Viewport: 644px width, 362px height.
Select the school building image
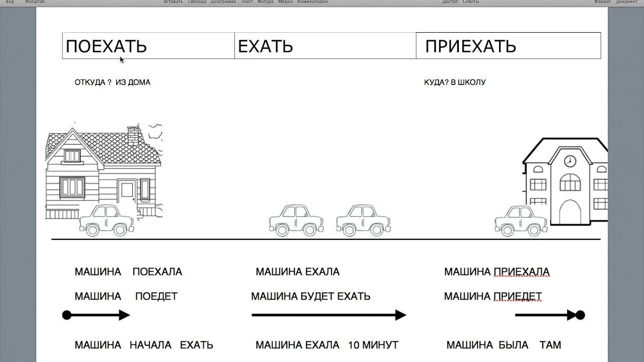565,181
